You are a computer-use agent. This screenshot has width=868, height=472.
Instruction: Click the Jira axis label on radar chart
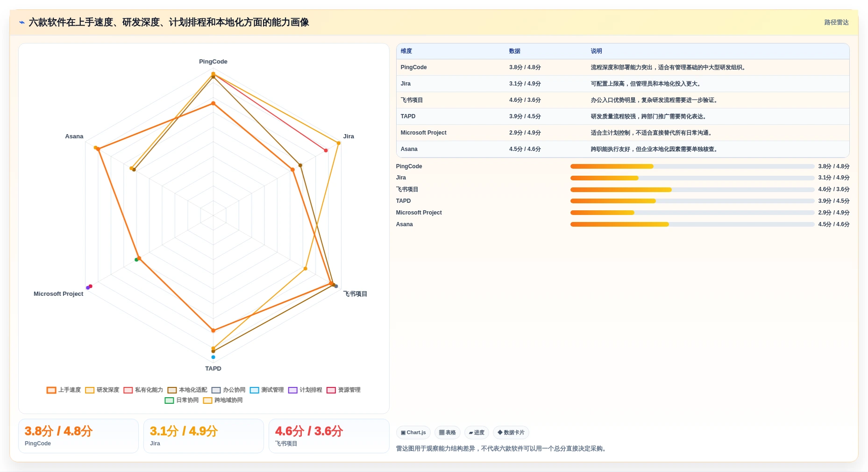click(x=349, y=136)
